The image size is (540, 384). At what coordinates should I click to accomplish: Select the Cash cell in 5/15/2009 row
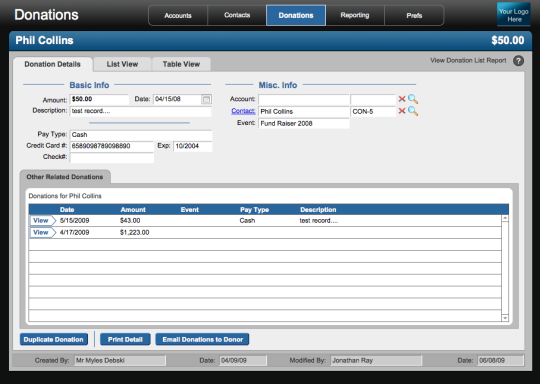click(x=247, y=220)
